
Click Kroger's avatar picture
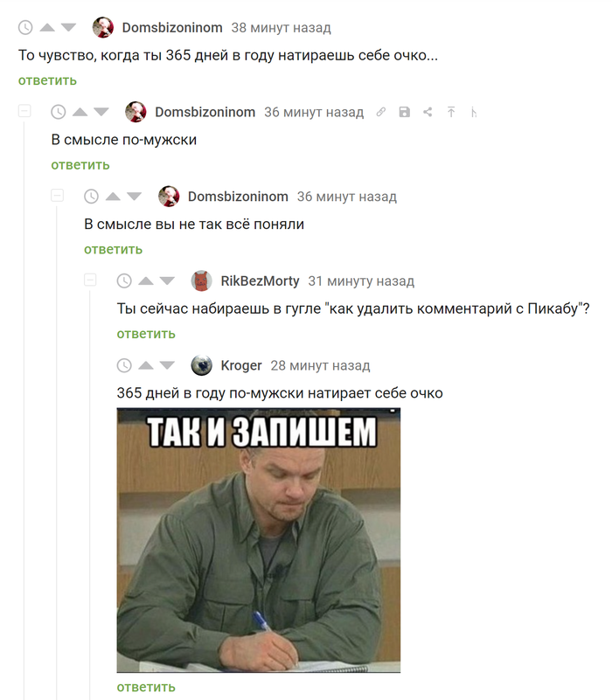[201, 365]
